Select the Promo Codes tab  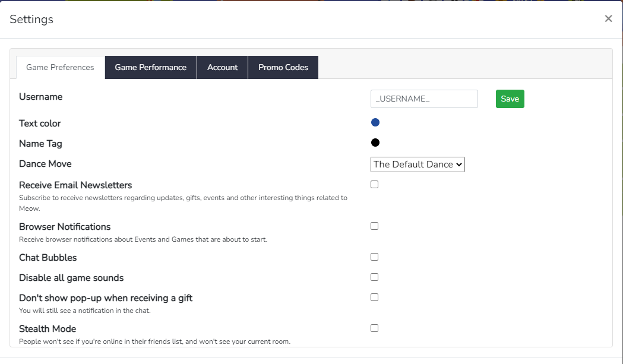point(283,67)
